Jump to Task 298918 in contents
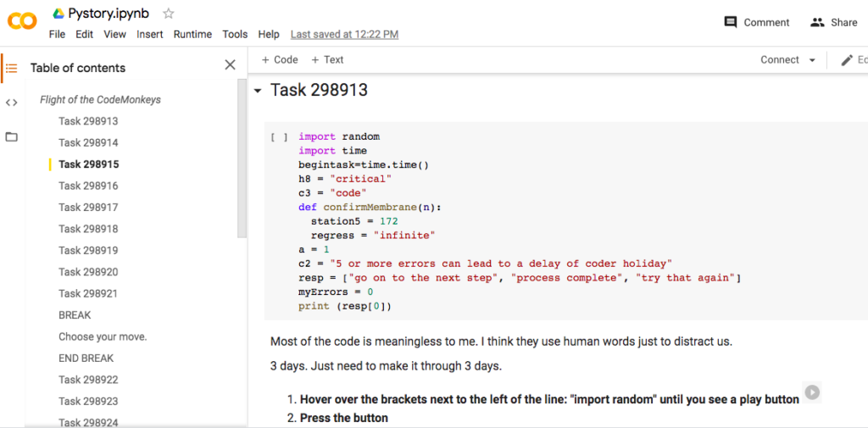The width and height of the screenshot is (868, 428). coord(88,229)
